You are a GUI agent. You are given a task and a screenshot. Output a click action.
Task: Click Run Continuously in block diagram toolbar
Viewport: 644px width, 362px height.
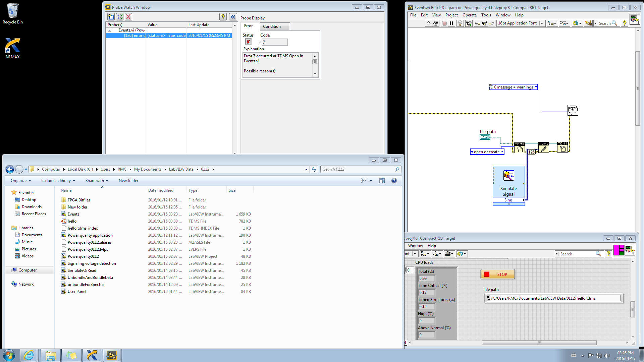(x=436, y=23)
